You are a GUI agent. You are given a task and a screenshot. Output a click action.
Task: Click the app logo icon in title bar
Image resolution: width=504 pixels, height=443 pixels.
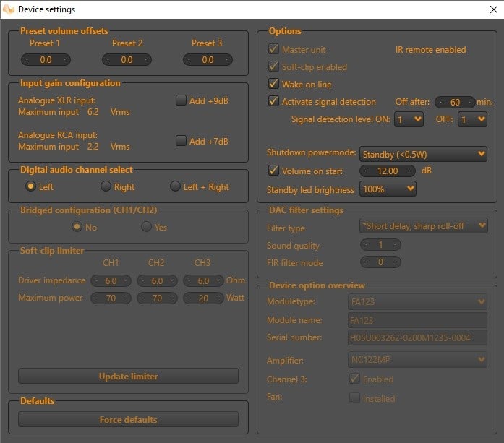coord(9,9)
